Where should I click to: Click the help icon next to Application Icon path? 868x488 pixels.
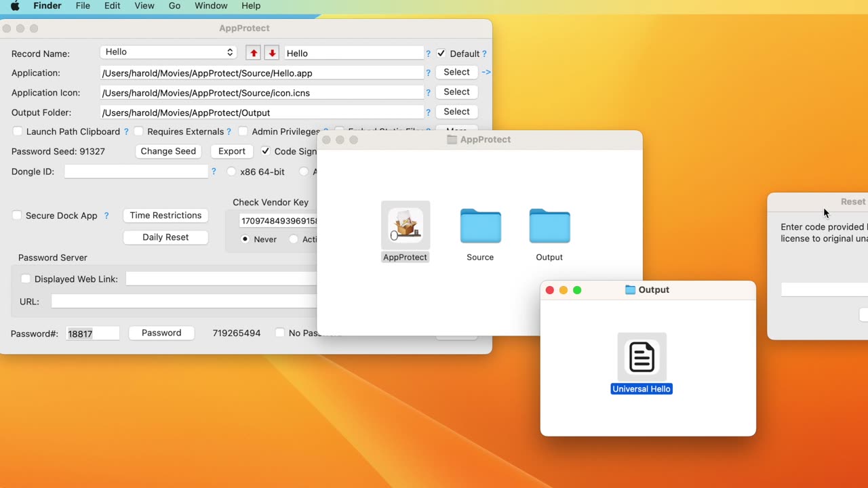click(x=428, y=93)
